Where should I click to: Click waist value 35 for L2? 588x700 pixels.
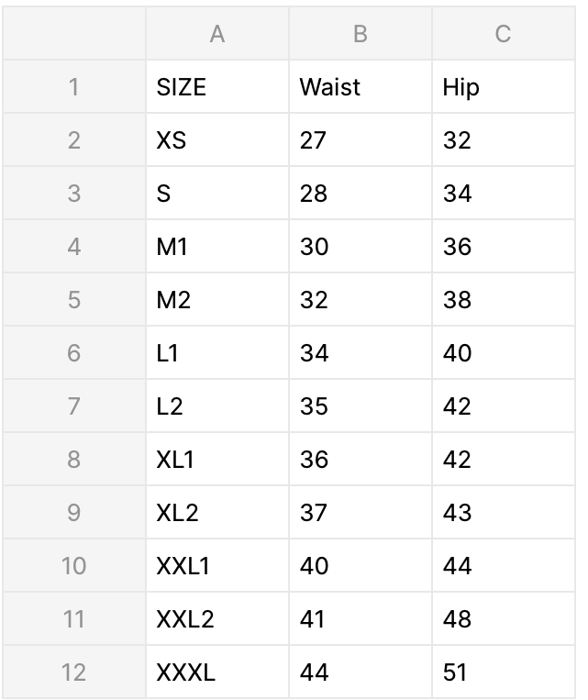pos(360,406)
